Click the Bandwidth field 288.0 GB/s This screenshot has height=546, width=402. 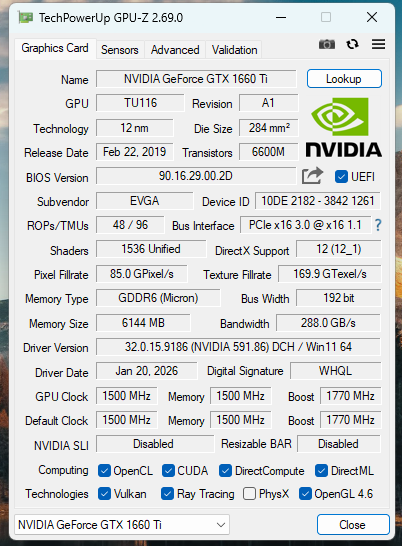click(328, 323)
